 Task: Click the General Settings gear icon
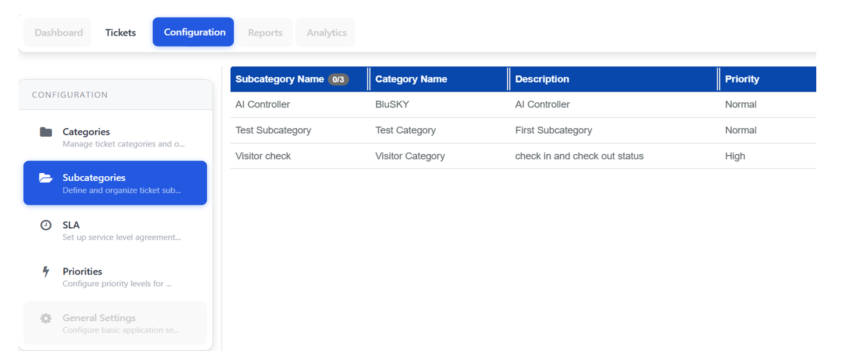pyautogui.click(x=46, y=318)
